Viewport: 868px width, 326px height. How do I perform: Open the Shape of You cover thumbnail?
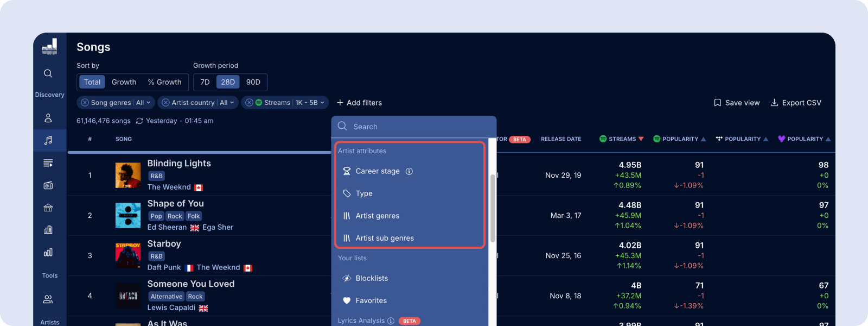(128, 216)
